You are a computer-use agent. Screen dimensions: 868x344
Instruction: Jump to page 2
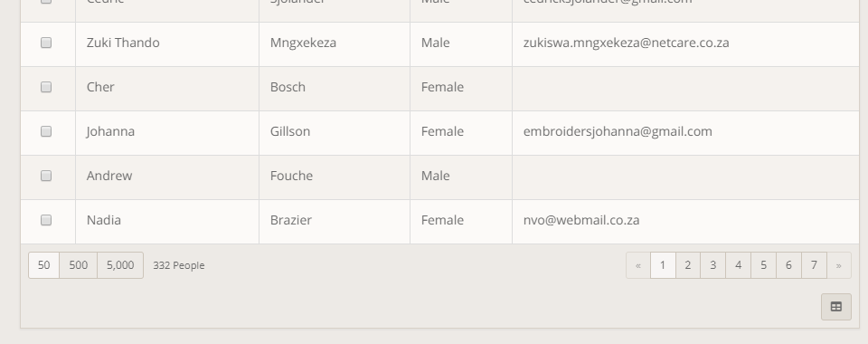click(x=687, y=265)
